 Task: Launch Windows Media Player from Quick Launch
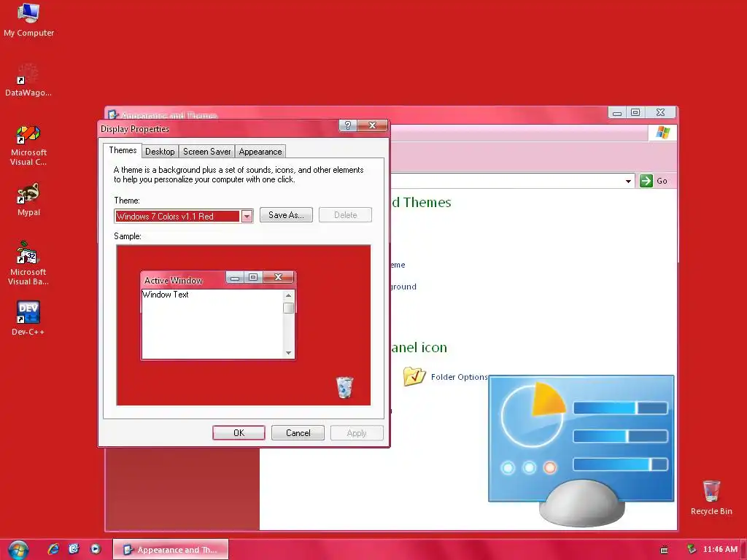96,549
